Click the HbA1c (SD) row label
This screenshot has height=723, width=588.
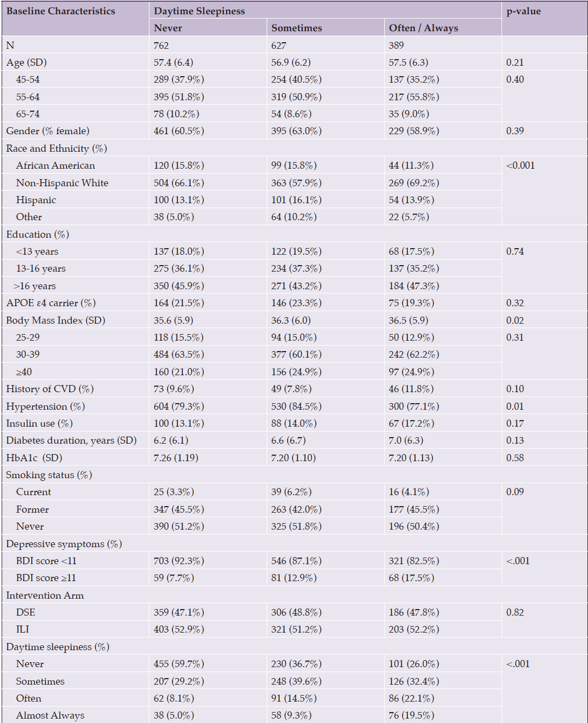pyautogui.click(x=33, y=458)
